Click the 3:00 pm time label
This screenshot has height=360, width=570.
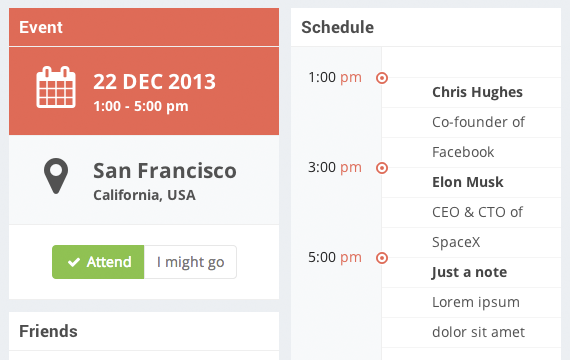(x=335, y=168)
